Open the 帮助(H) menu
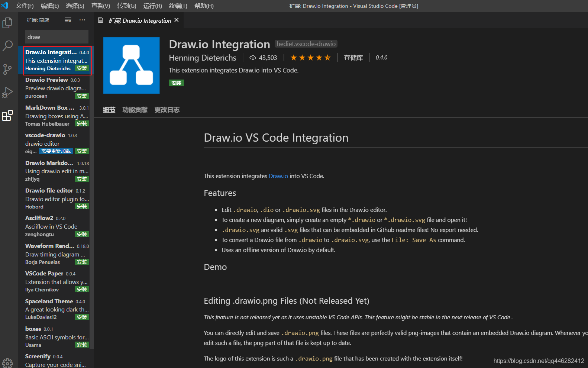Screen dimensions: 588x368 point(204,6)
